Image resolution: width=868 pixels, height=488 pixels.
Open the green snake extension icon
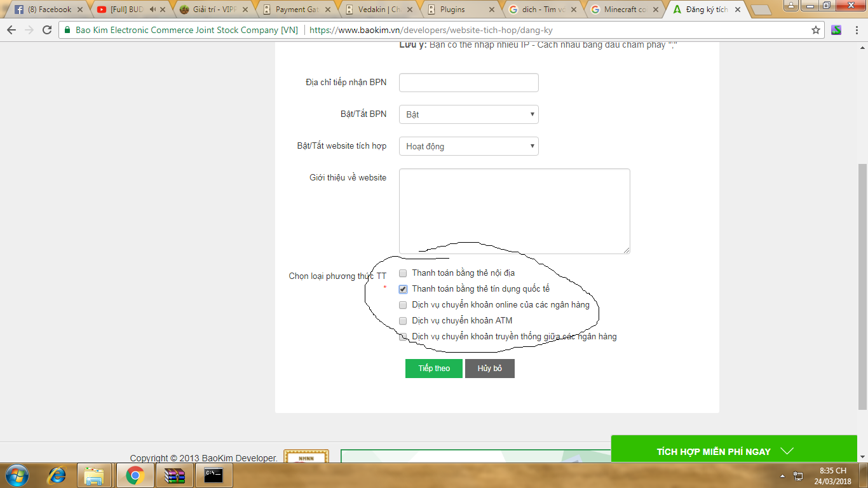click(x=836, y=30)
